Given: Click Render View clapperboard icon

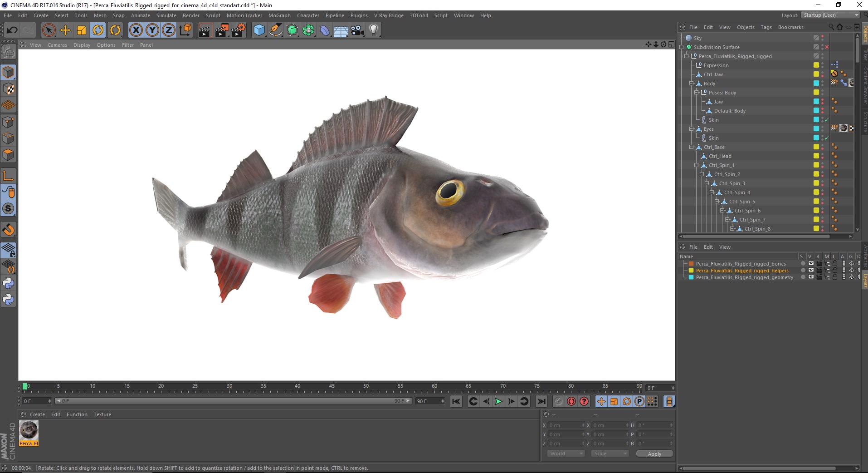Looking at the screenshot, I should (205, 30).
